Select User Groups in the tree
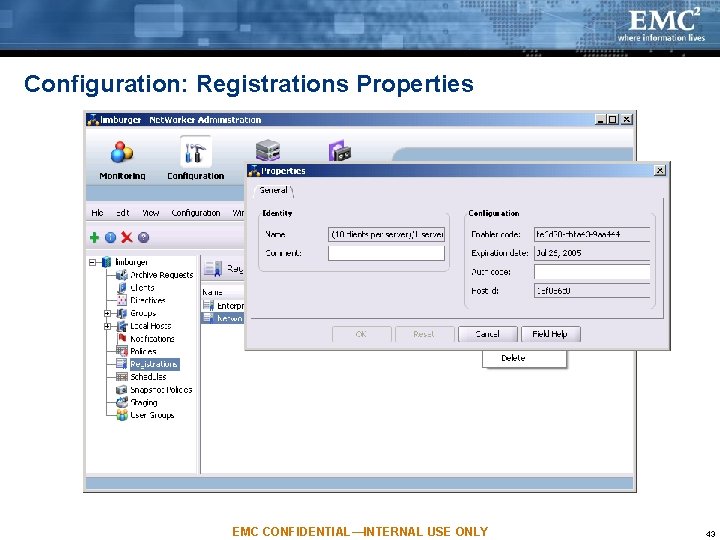 [152, 415]
